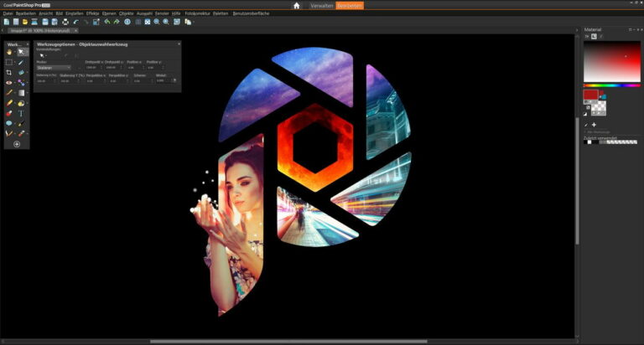This screenshot has width=644, height=345.
Task: Click the rainbow hue slider bar
Action: click(x=612, y=85)
